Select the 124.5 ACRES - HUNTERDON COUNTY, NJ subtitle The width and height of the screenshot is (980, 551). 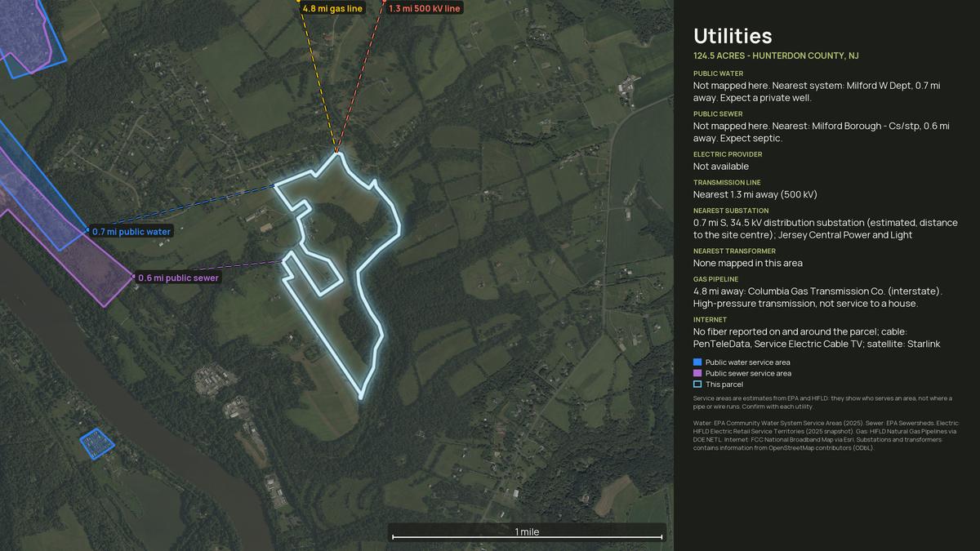[776, 56]
